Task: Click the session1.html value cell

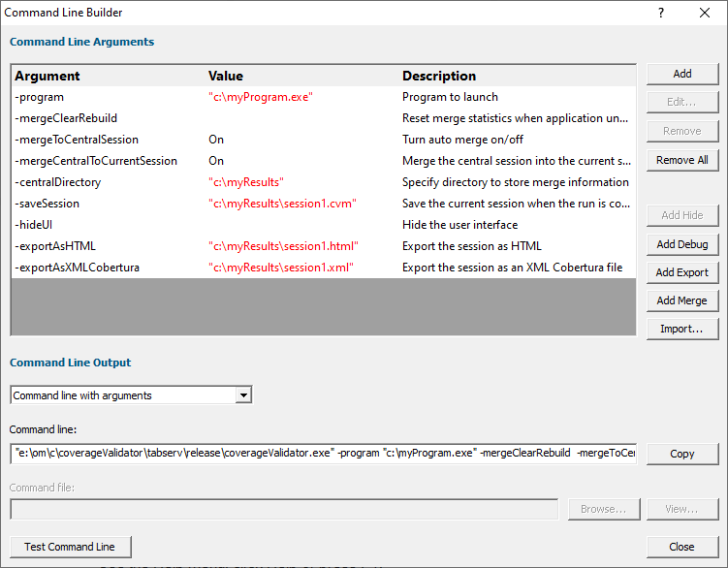Action: (283, 246)
